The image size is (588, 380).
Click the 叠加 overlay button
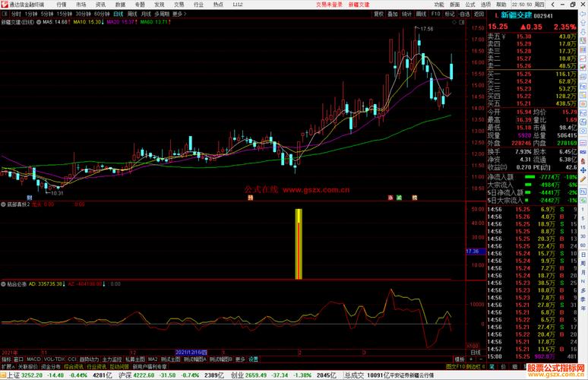pyautogui.click(x=393, y=14)
